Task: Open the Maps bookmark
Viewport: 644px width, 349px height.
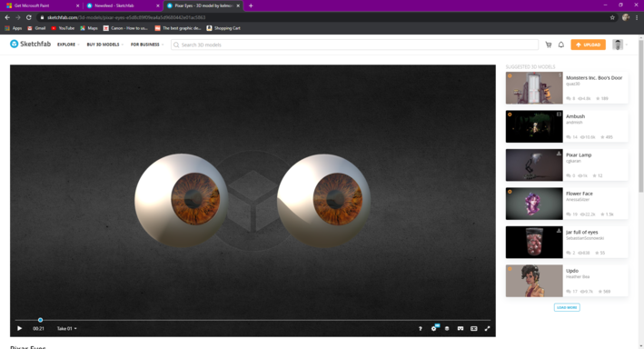Action: (x=89, y=28)
